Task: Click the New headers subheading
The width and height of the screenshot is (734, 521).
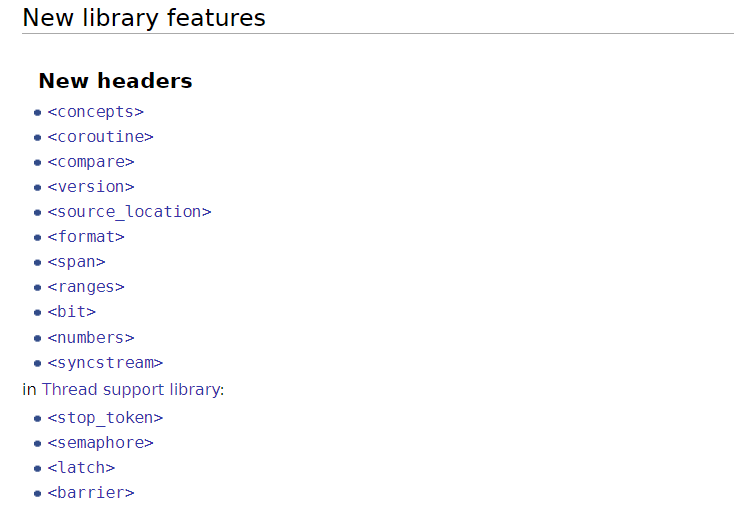Action: tap(115, 81)
